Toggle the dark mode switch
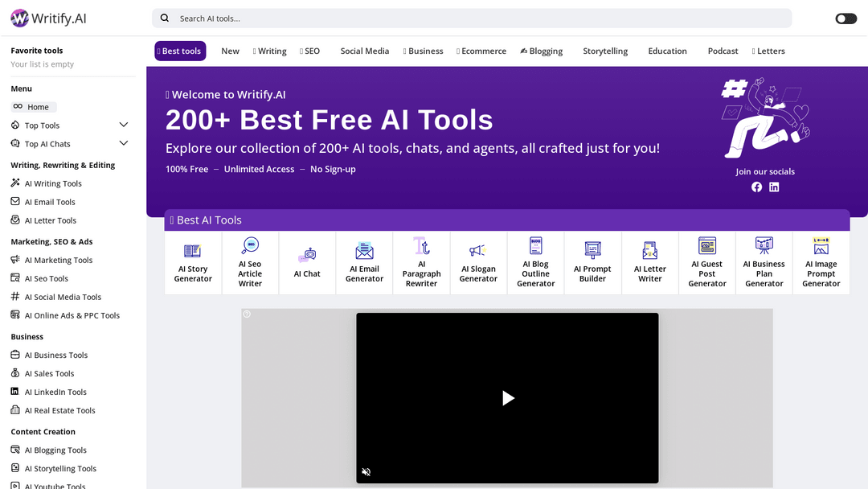This screenshot has width=868, height=489. click(x=845, y=18)
